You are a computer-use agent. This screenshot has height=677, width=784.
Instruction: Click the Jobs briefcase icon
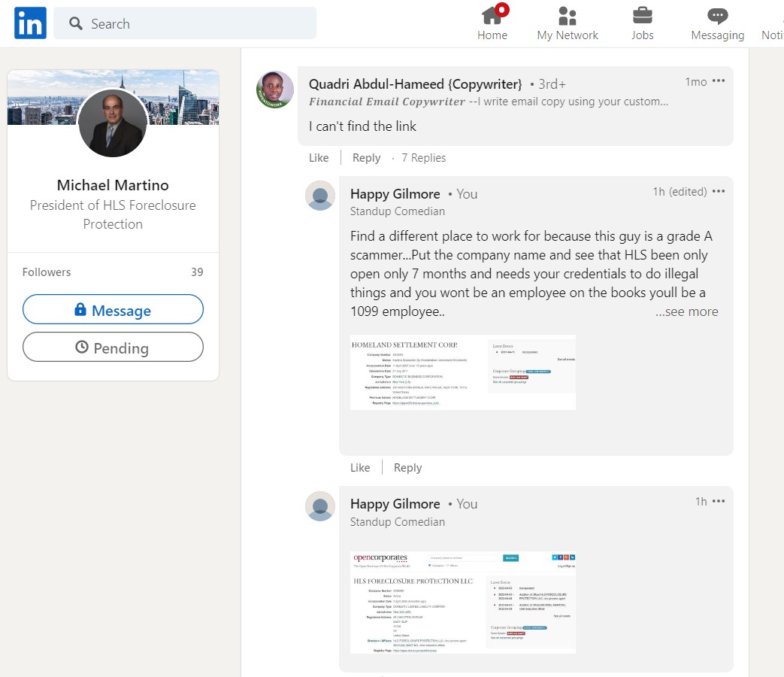643,16
